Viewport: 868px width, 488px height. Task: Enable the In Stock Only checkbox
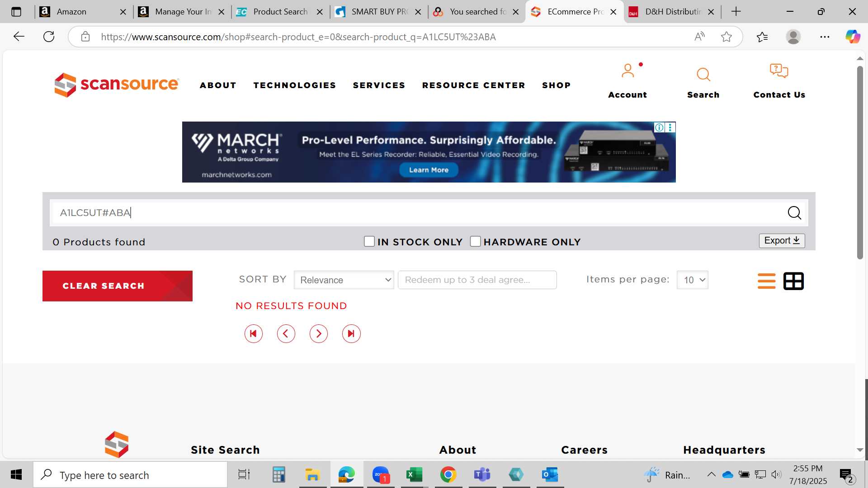pyautogui.click(x=369, y=241)
